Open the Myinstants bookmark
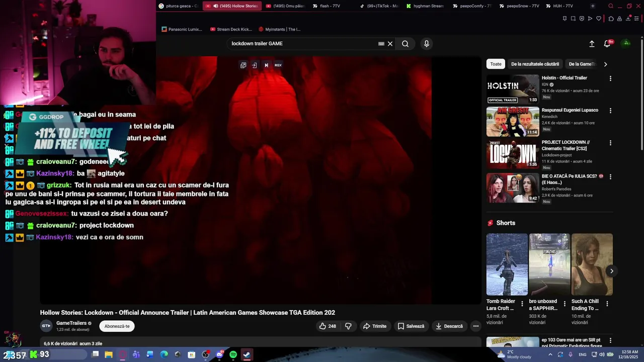Screen dimensions: 644x362 coord(279,29)
